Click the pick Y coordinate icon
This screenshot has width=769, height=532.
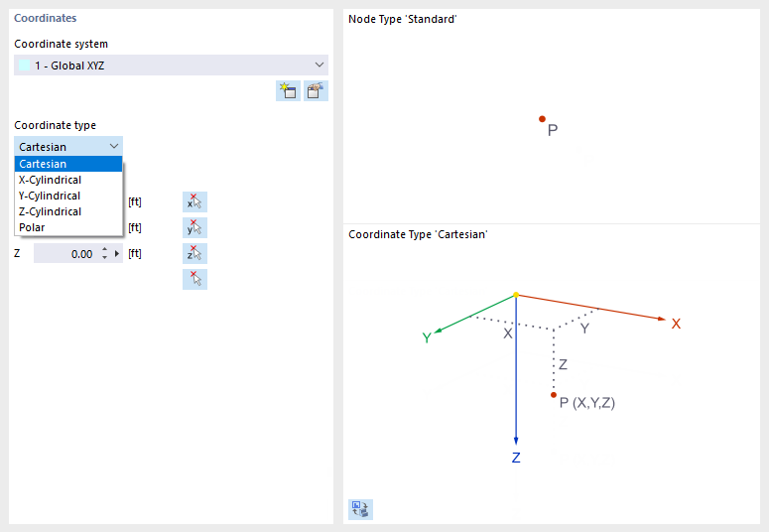coord(194,228)
